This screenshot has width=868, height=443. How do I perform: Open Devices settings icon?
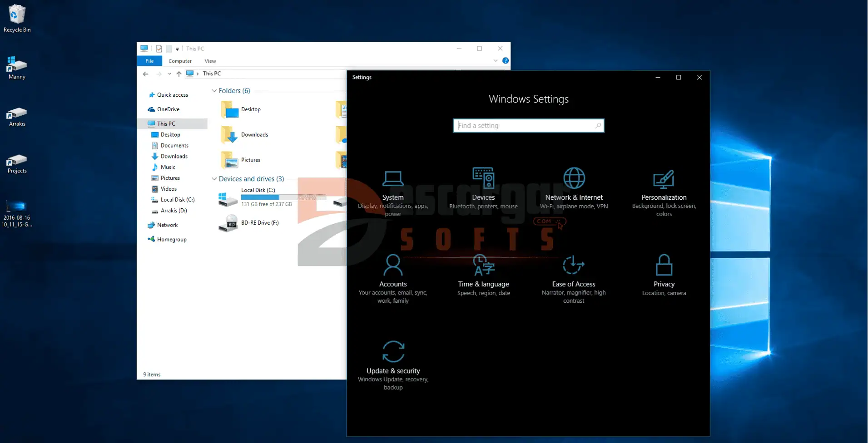[483, 178]
